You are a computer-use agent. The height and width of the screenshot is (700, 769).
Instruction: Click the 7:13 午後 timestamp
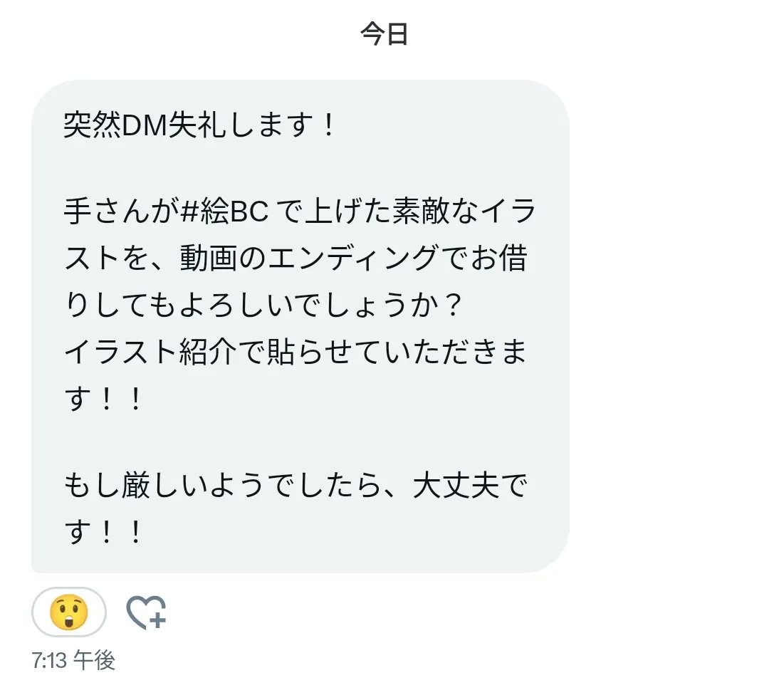point(73,660)
